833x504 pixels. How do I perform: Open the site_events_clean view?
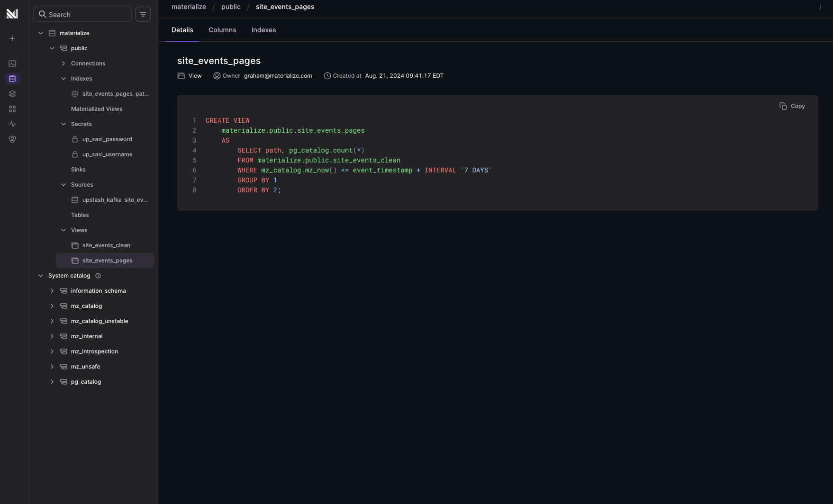tap(106, 245)
